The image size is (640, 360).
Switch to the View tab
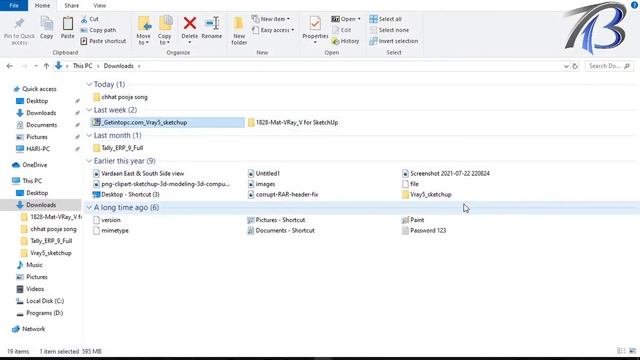click(100, 5)
